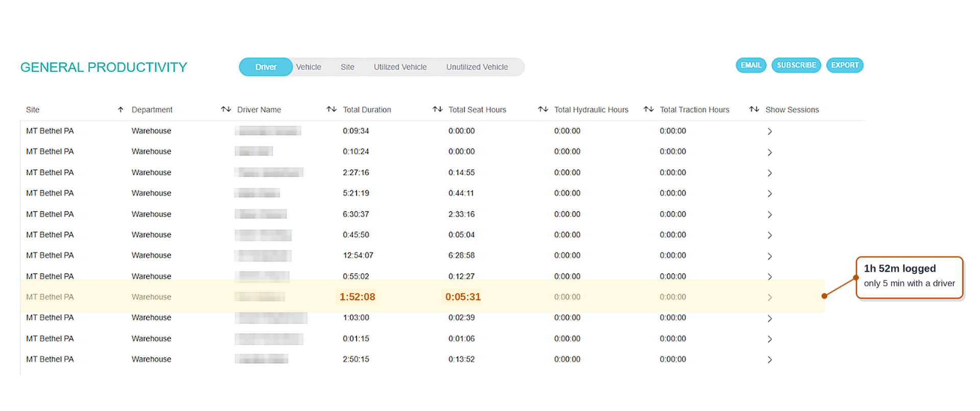
Task: Open the Unutilized Vehicle tab
Action: click(x=477, y=67)
